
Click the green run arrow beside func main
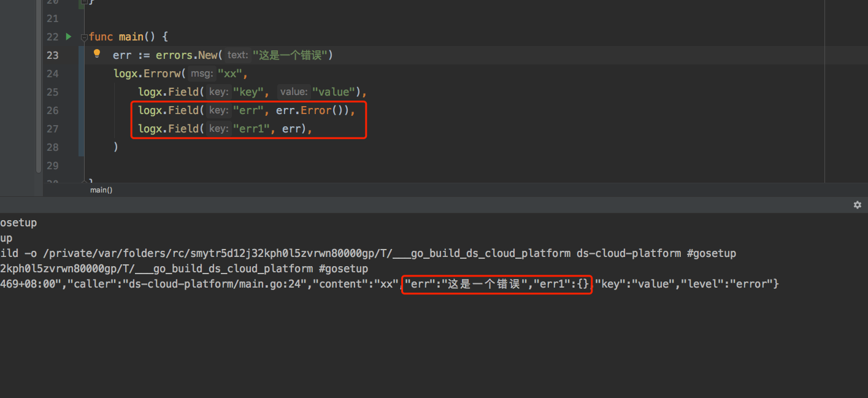click(x=67, y=37)
